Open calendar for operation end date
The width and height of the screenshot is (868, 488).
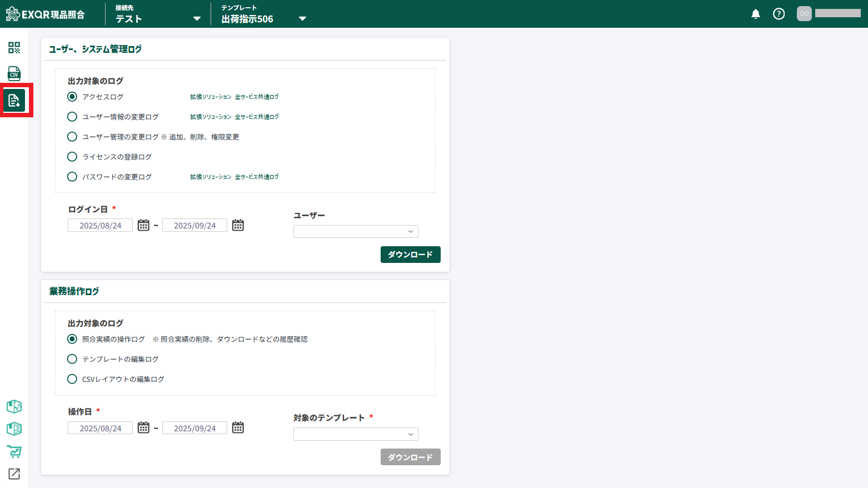tap(238, 427)
